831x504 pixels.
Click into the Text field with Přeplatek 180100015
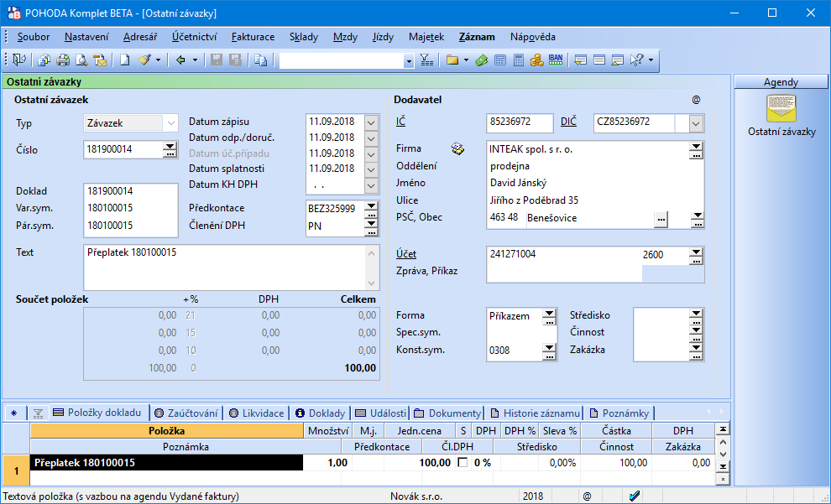point(224,268)
